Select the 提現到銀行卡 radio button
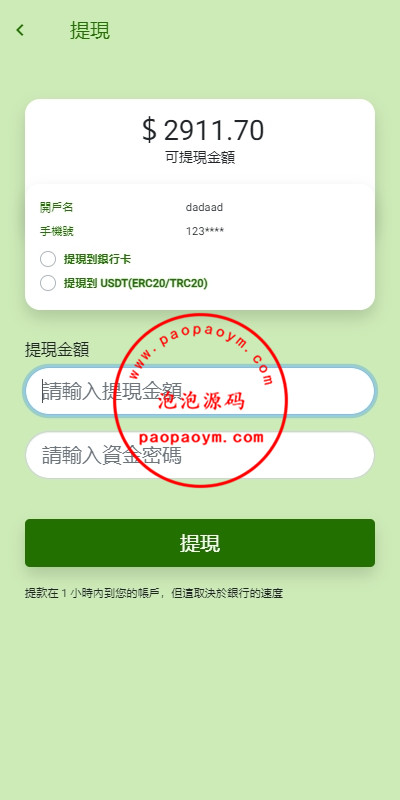The width and height of the screenshot is (400, 800). click(48, 259)
